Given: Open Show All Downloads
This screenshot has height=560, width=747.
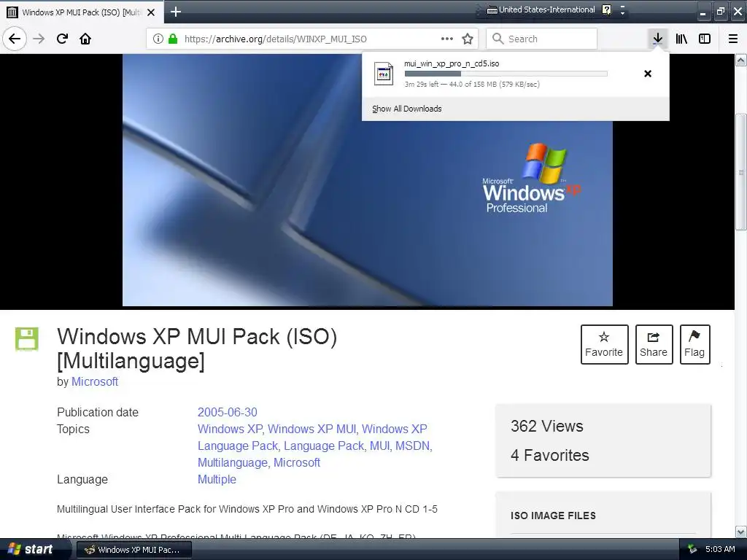Looking at the screenshot, I should point(407,109).
